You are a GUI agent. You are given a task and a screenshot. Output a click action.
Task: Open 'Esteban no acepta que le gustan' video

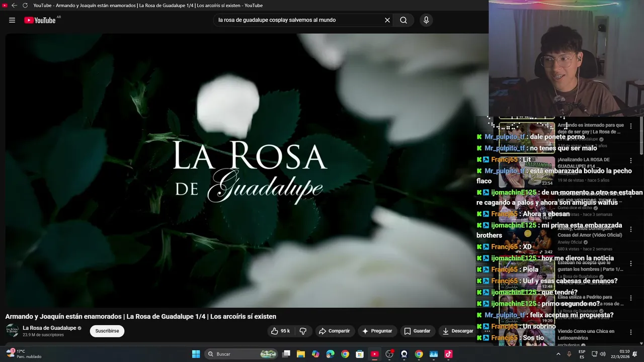click(590, 266)
